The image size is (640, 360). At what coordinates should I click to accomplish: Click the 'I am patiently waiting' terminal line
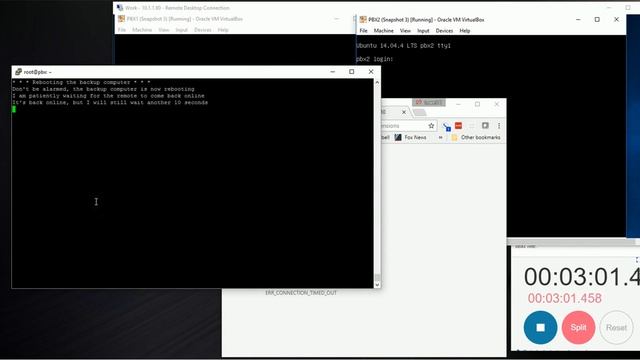click(109, 96)
